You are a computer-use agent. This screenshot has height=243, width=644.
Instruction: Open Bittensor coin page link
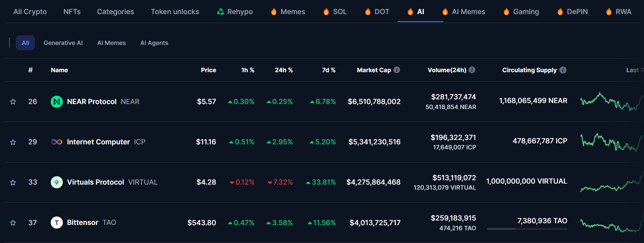click(91, 223)
